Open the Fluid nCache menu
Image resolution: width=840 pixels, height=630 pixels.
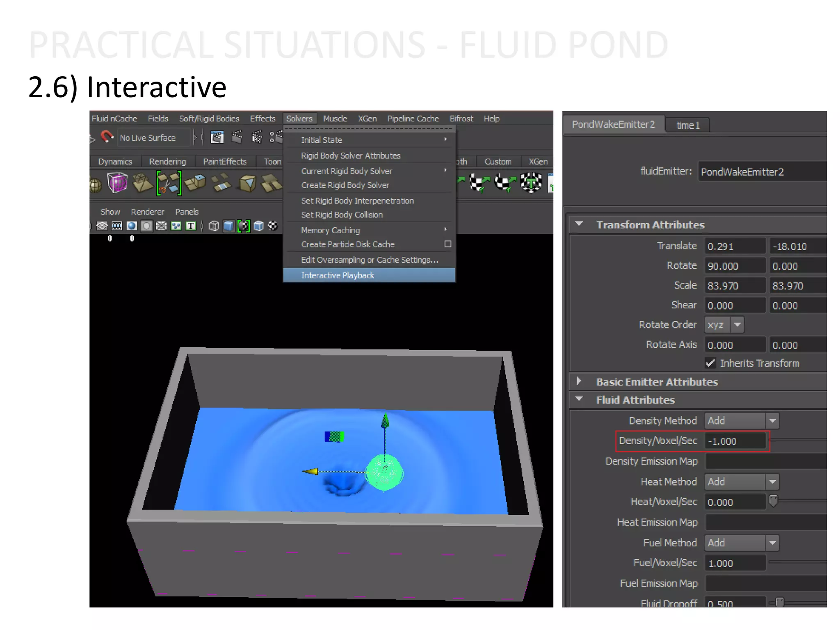point(114,119)
